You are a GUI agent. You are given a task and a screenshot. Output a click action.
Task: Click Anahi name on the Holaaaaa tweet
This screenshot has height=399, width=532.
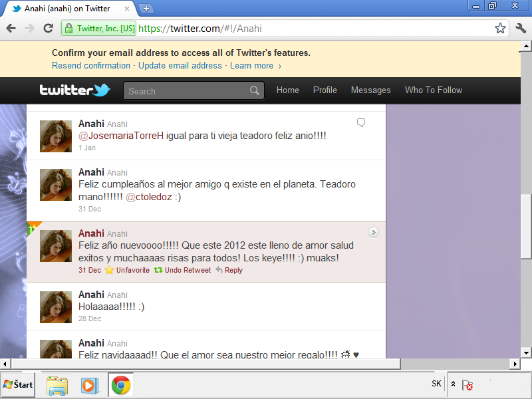91,295
